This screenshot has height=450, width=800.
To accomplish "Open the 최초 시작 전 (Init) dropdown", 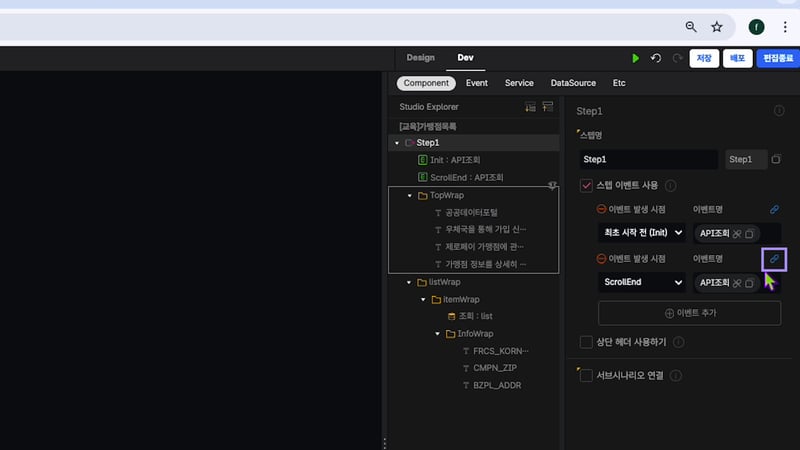I will point(642,233).
